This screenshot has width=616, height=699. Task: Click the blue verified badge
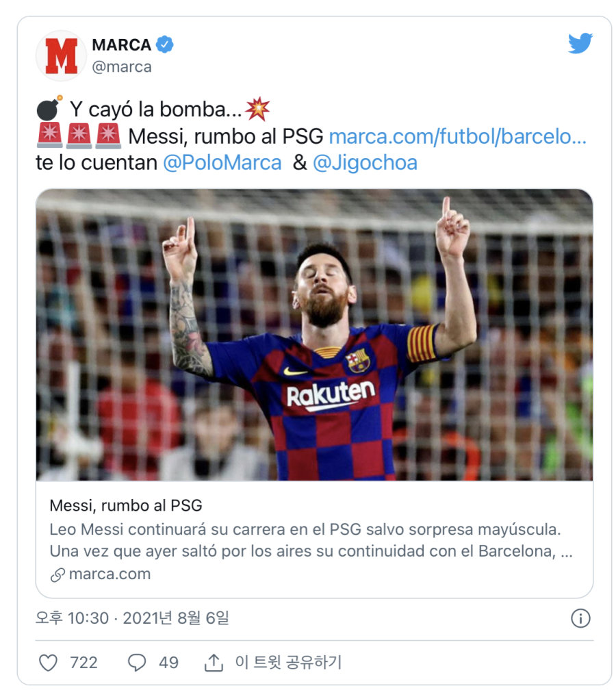pyautogui.click(x=165, y=45)
